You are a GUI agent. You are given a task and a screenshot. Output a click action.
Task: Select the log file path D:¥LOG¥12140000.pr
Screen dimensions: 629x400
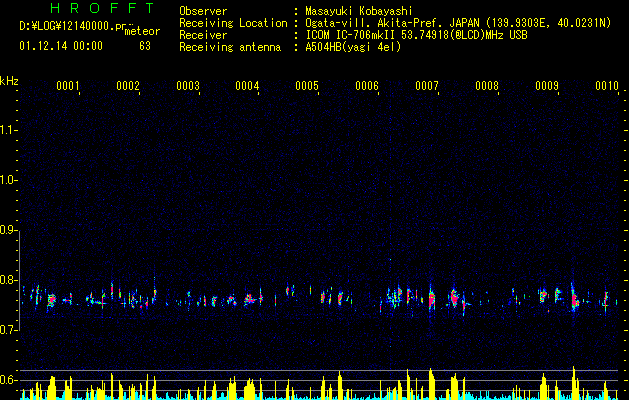(73, 26)
